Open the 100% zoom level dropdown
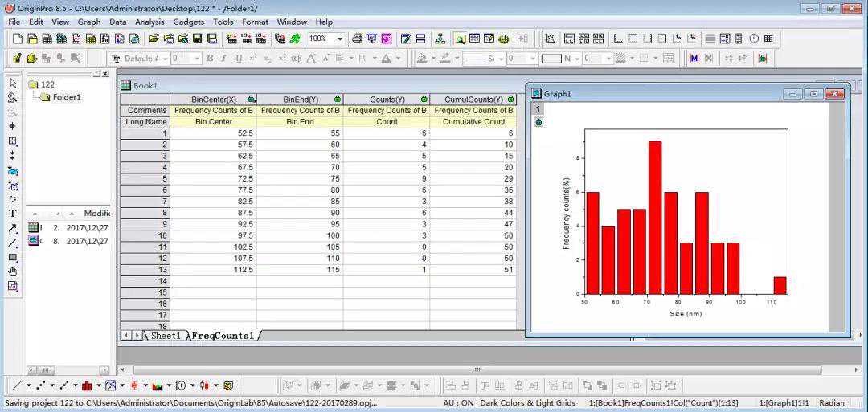Screen dimensions: 868x412 tap(340, 39)
